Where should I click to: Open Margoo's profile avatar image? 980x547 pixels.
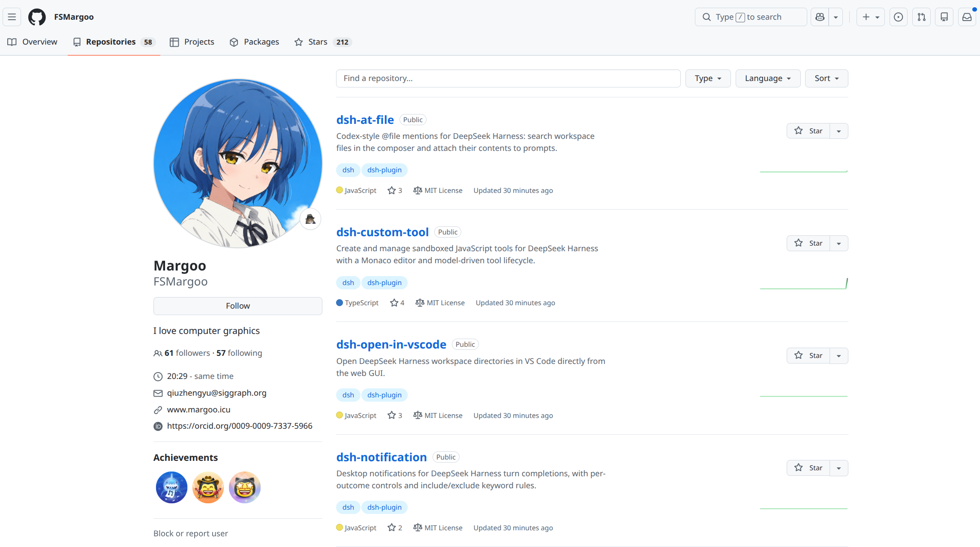(238, 163)
